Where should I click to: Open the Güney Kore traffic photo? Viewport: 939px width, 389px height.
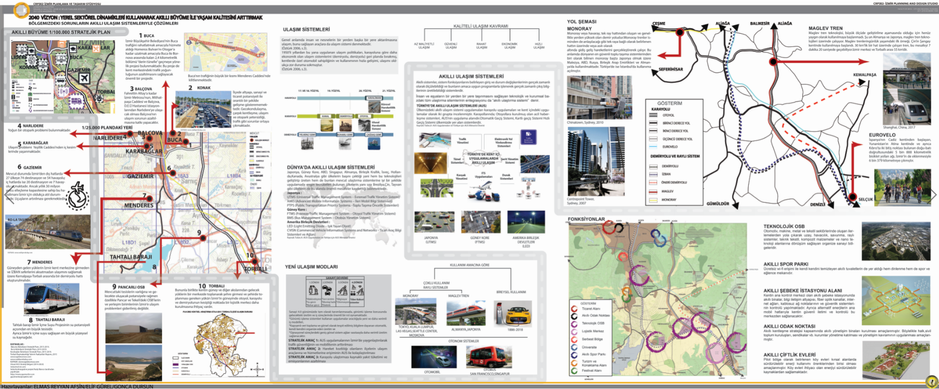point(481,221)
